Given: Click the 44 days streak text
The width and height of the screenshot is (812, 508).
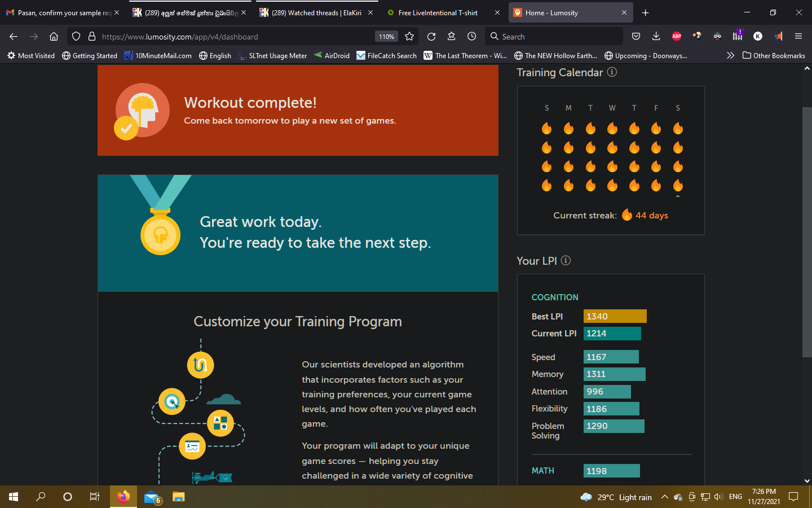Looking at the screenshot, I should 652,215.
